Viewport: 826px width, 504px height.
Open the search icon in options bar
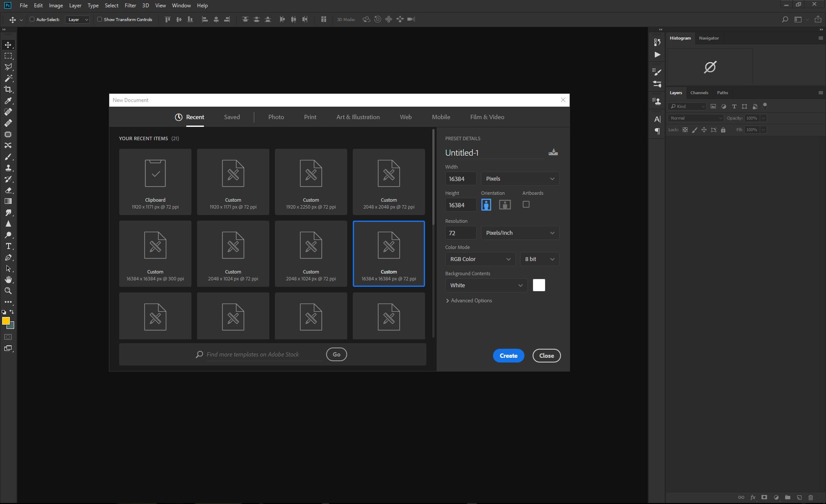pos(785,19)
